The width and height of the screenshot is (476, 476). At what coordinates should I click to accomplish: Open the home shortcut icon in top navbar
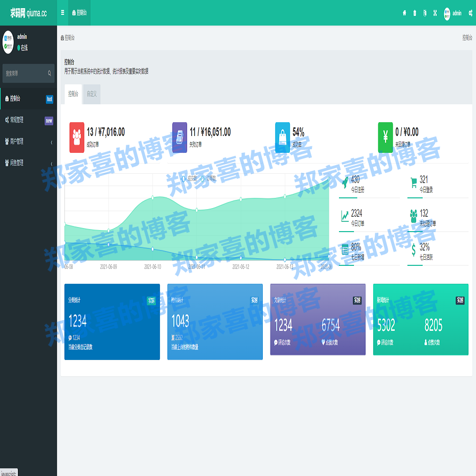coord(405,13)
